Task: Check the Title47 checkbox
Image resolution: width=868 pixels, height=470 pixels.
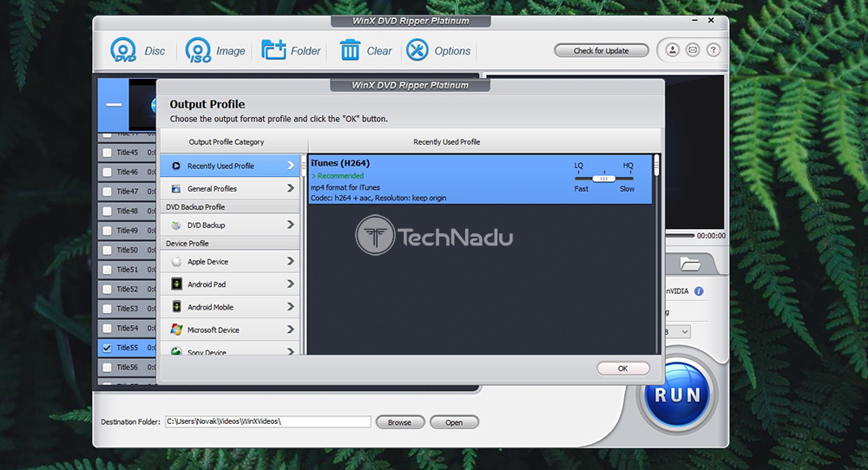Action: [x=107, y=192]
